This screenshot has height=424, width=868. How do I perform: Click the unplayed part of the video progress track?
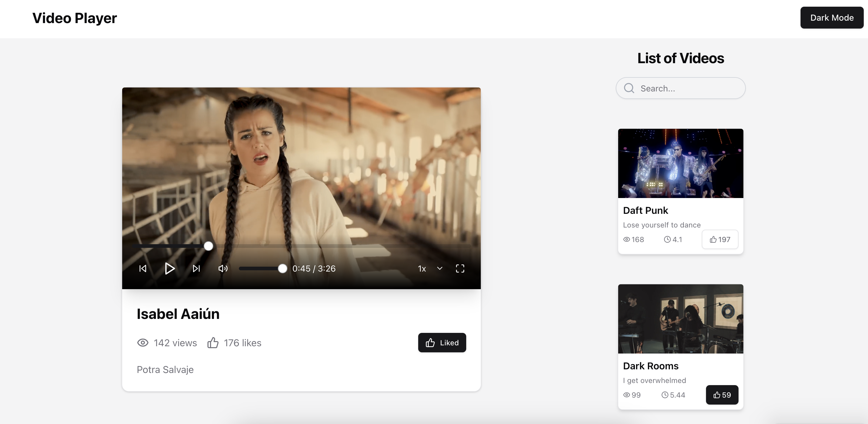pyautogui.click(x=342, y=246)
